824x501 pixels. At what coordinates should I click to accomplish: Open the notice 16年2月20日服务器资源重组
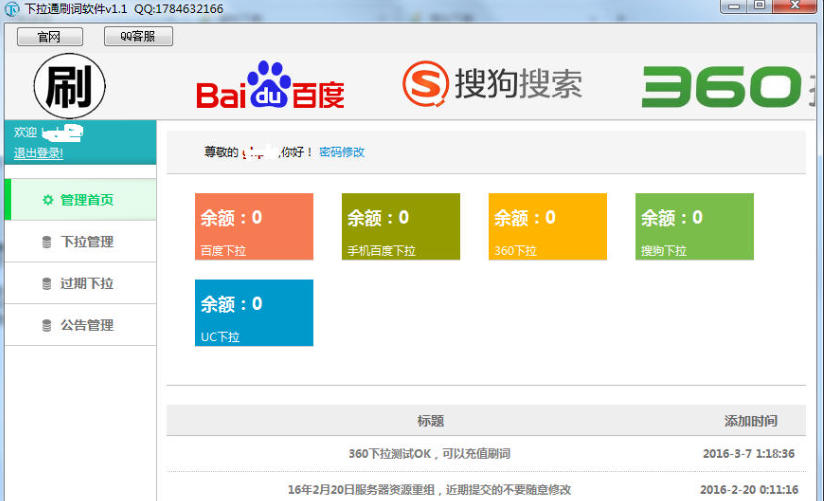[429, 490]
